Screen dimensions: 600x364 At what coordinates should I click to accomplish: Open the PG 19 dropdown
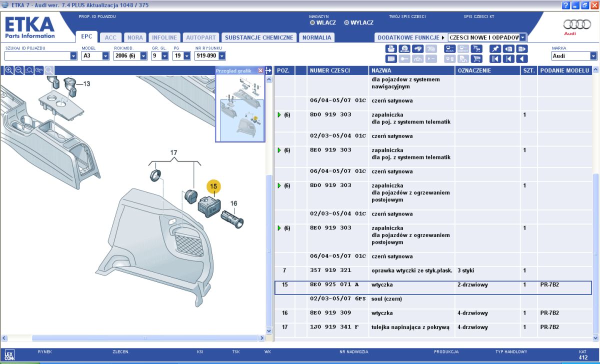[187, 56]
